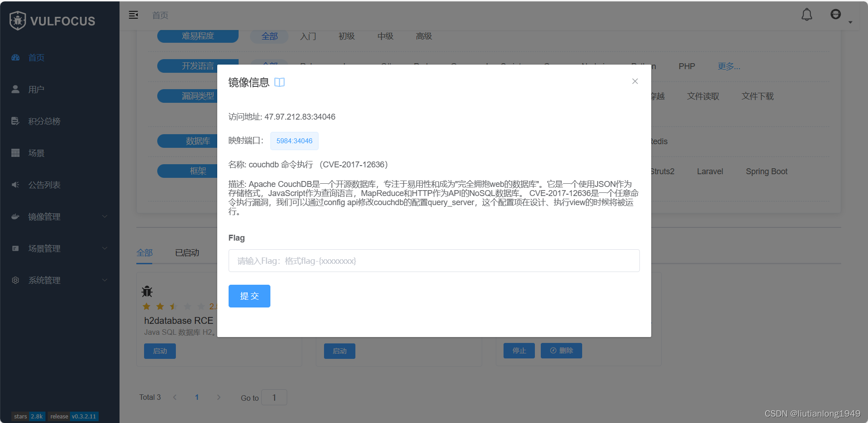Viewport: 868px width, 423px height.
Task: Filter by Laravel framework
Action: 710,171
